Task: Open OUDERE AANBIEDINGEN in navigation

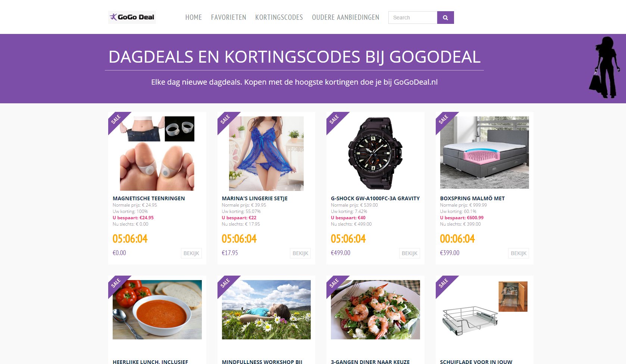Action: pyautogui.click(x=345, y=18)
